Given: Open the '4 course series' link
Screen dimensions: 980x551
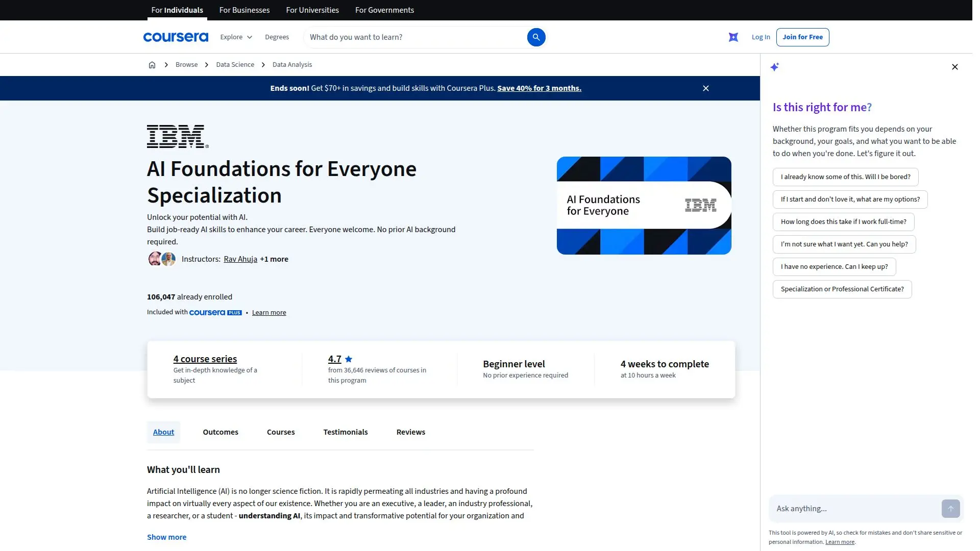Looking at the screenshot, I should tap(205, 359).
